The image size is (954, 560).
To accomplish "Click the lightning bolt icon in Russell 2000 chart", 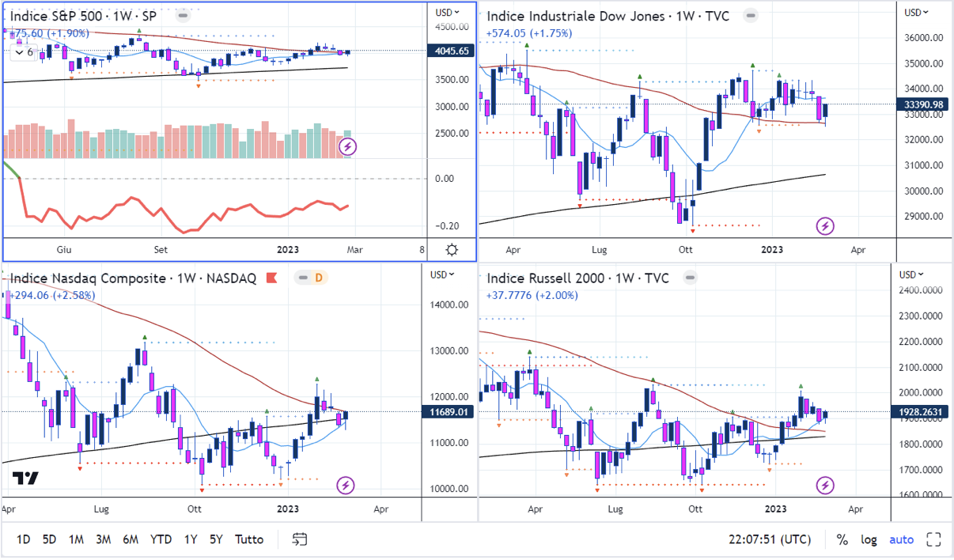I will click(825, 485).
